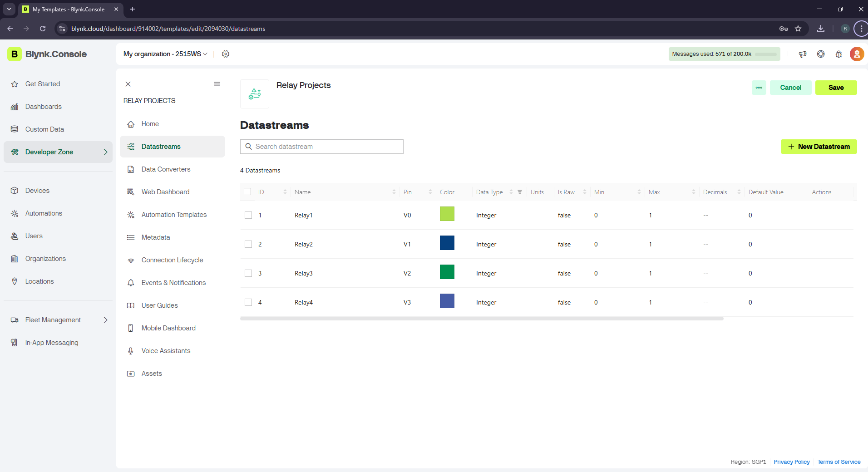Screen dimensions: 868x472
Task: Click the Data Type column filter icon
Action: [520, 192]
